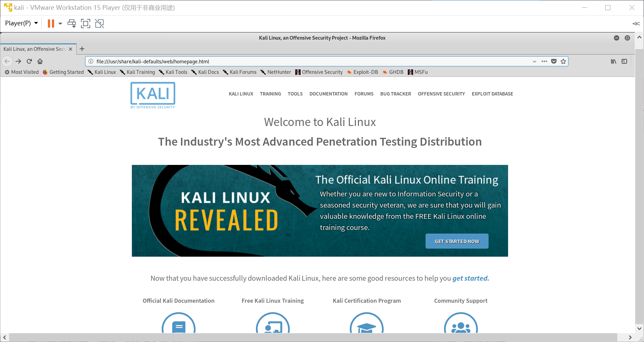
Task: Select the Kali Linux browser tab
Action: 35,49
